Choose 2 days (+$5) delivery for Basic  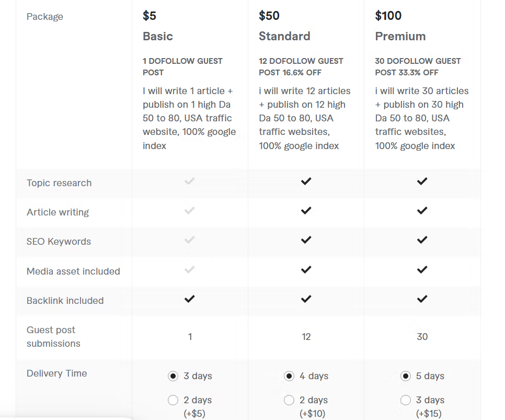coord(173,400)
